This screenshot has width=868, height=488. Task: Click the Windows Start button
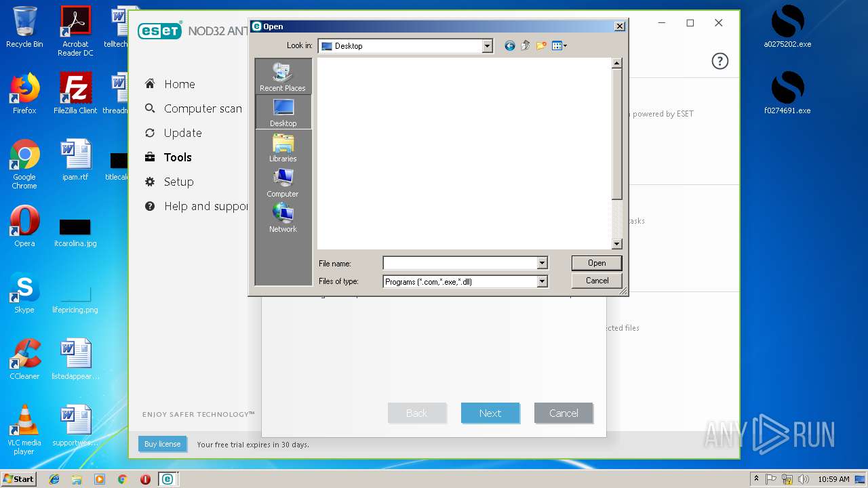18,479
